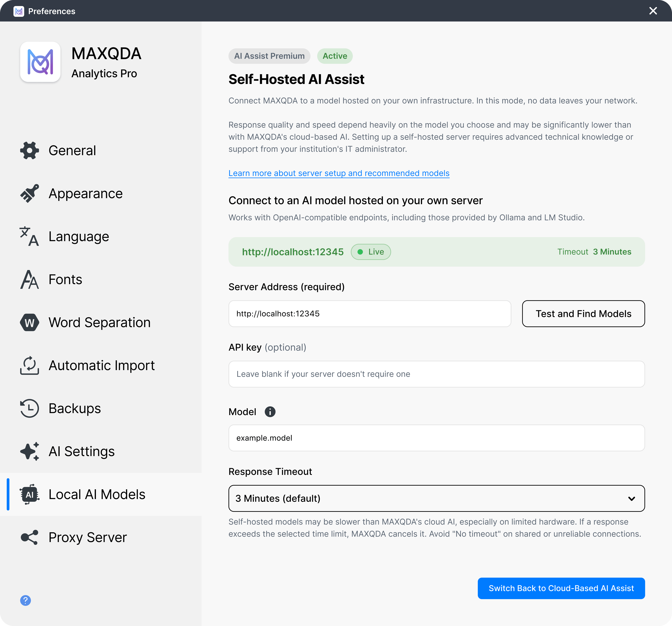Select Local AI Models in the sidebar
This screenshot has width=672, height=626.
tap(101, 494)
